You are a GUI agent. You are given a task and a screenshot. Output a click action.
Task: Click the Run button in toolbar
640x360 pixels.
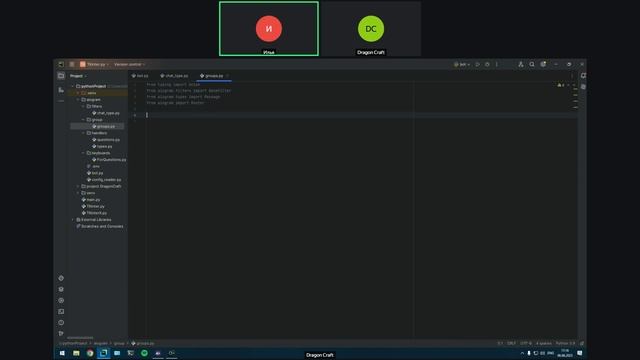tap(478, 64)
